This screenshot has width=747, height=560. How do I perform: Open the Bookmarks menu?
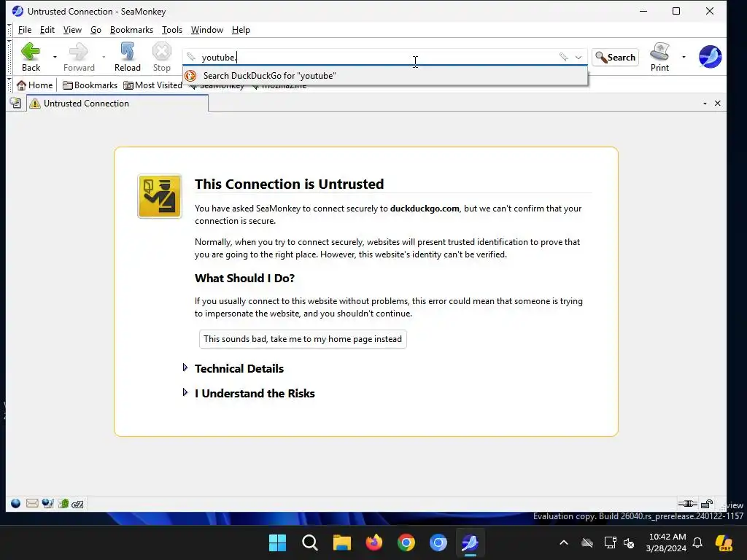(131, 29)
